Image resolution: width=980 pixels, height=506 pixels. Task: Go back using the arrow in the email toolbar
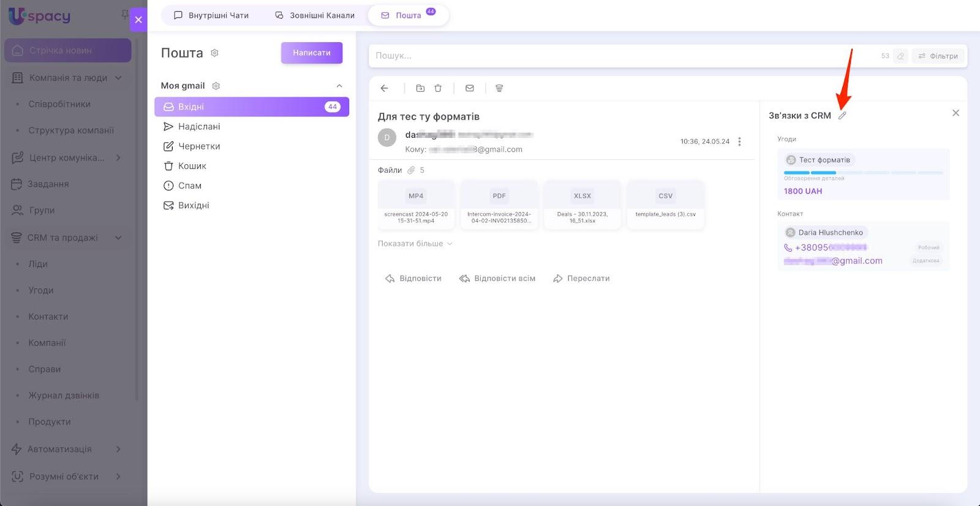385,88
